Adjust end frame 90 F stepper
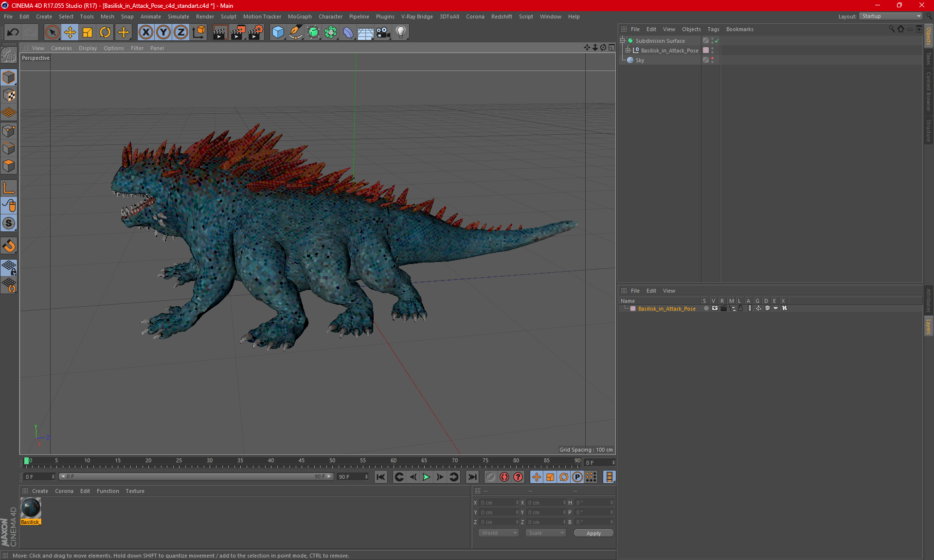The image size is (934, 560). click(x=366, y=477)
